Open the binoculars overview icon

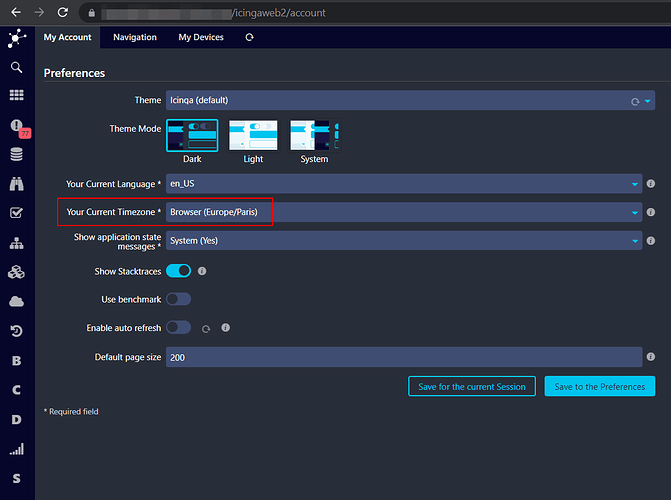[17, 184]
